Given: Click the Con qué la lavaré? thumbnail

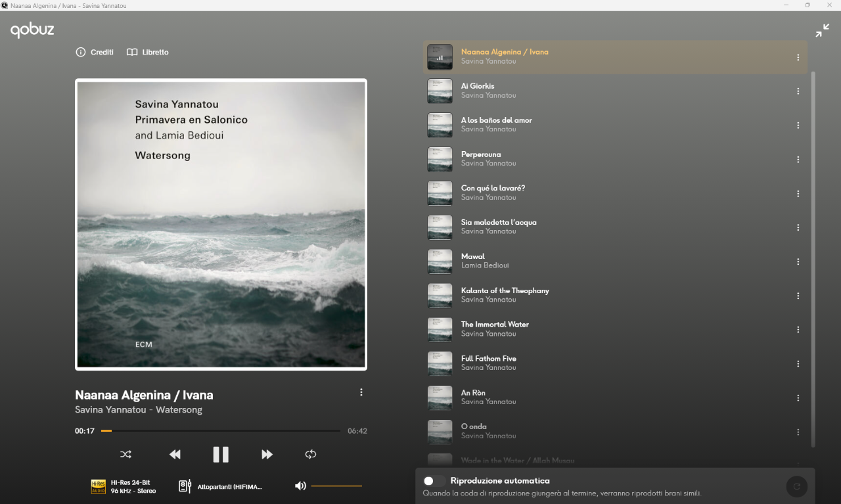Looking at the screenshot, I should coord(440,194).
